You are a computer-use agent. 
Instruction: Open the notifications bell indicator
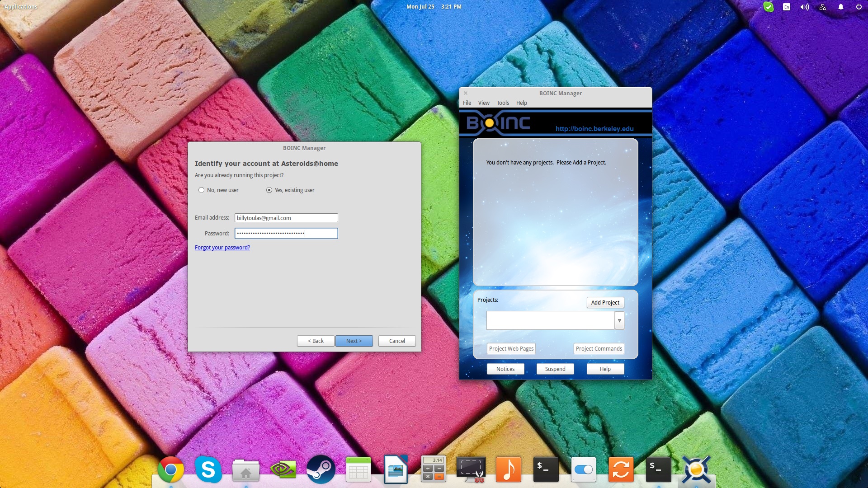841,7
